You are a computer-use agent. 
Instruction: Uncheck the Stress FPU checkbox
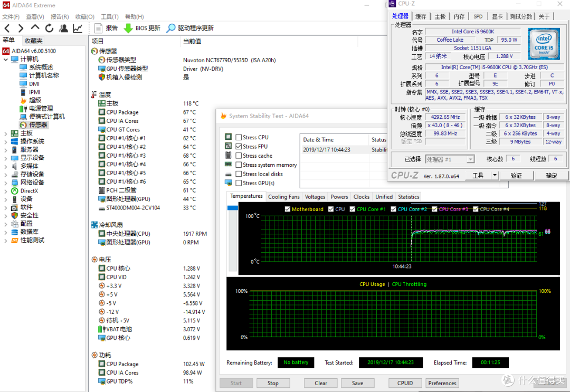point(239,147)
